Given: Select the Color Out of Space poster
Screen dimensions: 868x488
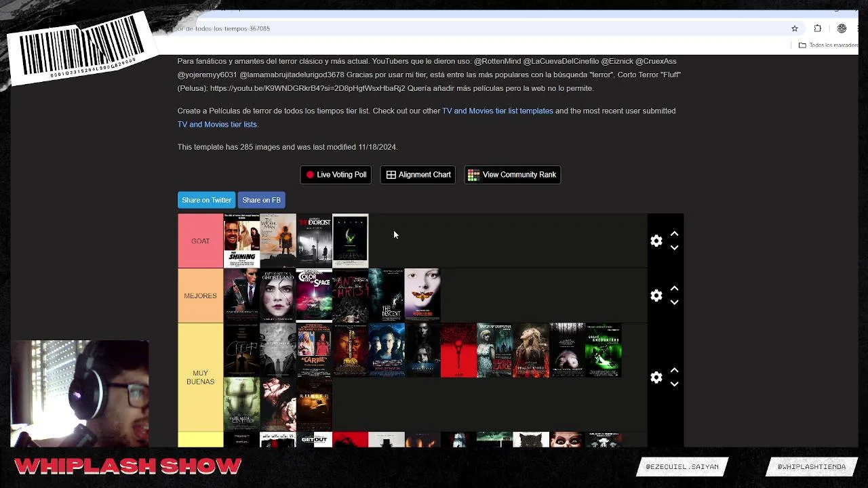Looking at the screenshot, I should 314,296.
